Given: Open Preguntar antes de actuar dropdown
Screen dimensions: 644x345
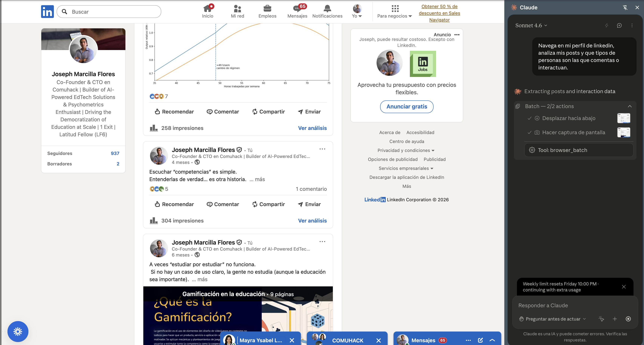Looking at the screenshot, I should [552, 319].
